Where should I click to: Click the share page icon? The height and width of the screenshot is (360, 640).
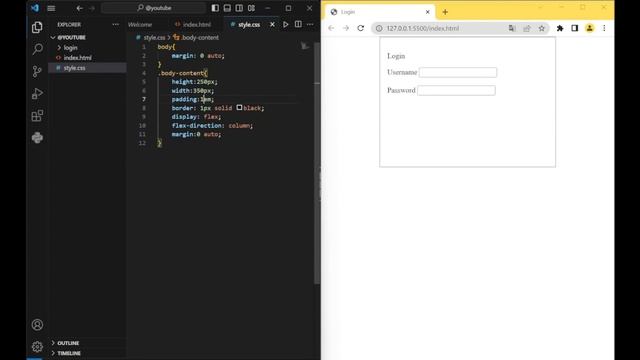[527, 28]
